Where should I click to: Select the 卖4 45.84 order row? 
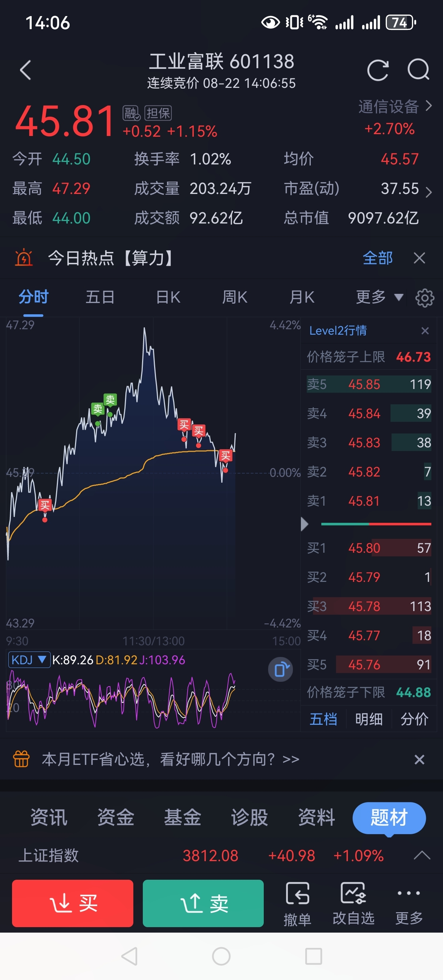click(x=369, y=413)
